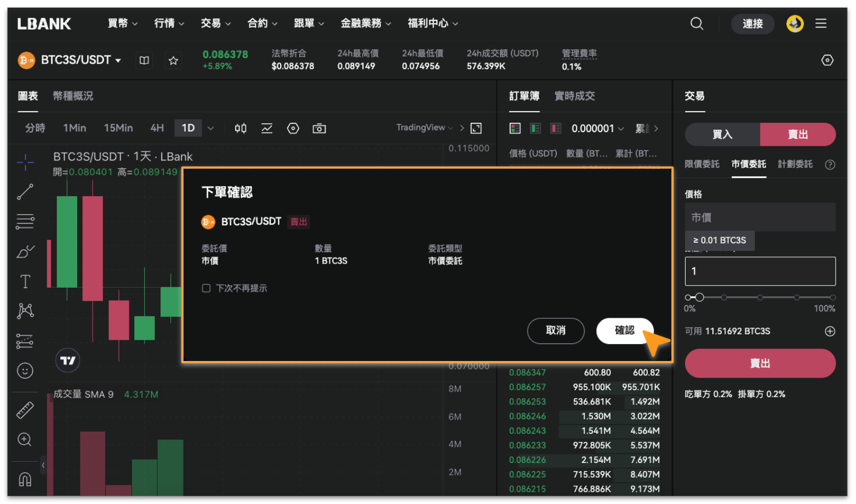The height and width of the screenshot is (504, 856).
Task: Check the 下次不再提示 checkbox
Action: pos(206,288)
